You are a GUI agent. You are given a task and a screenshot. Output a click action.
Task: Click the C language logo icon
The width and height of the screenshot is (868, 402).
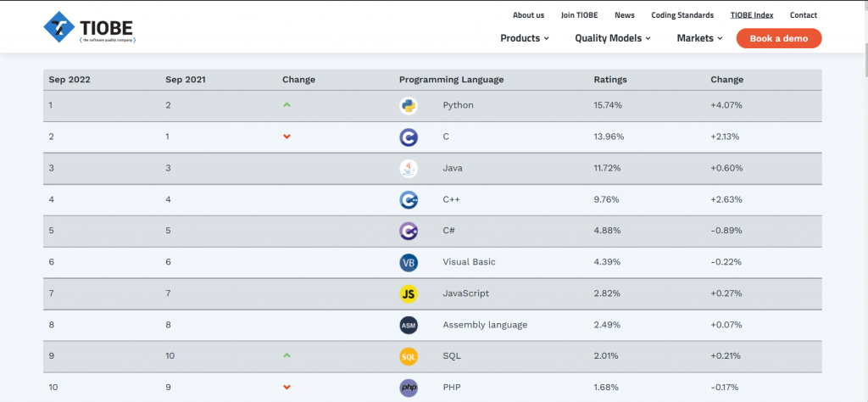[409, 137]
